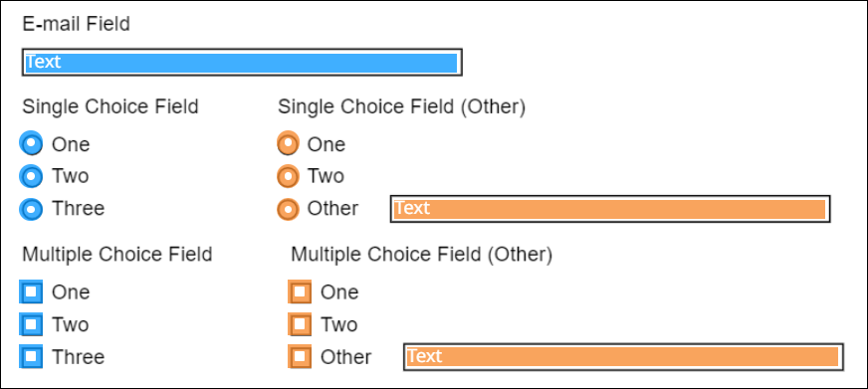Viewport: 868px width, 389px height.
Task: Click the E-mail Field label
Action: pyautogui.click(x=76, y=24)
